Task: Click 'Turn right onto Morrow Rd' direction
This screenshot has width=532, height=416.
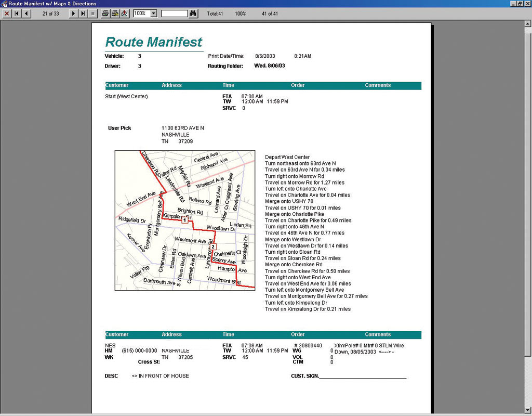Action: pos(295,176)
